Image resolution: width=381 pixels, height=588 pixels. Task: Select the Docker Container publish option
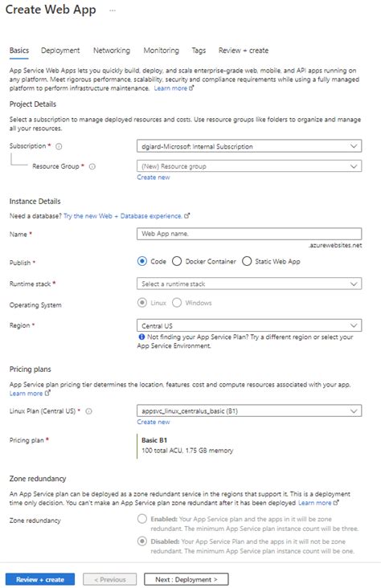click(x=177, y=261)
